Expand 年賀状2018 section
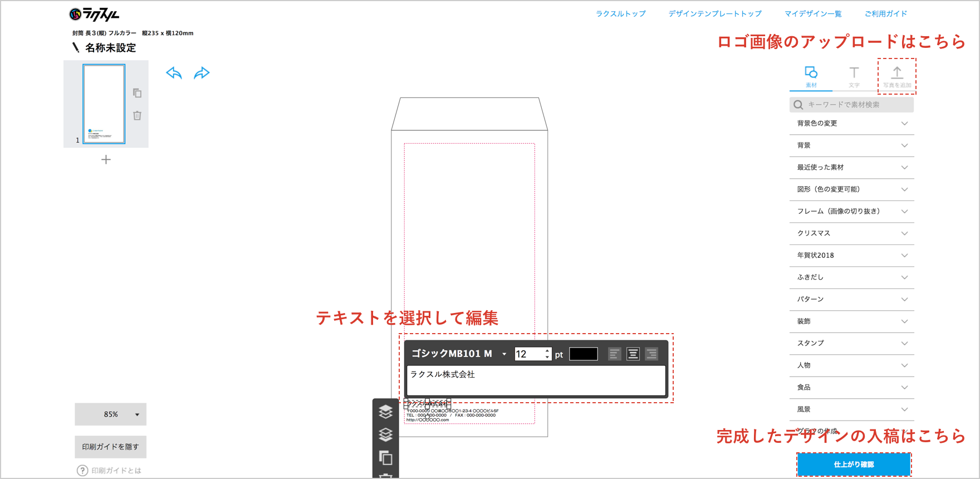The image size is (980, 479). click(x=851, y=256)
